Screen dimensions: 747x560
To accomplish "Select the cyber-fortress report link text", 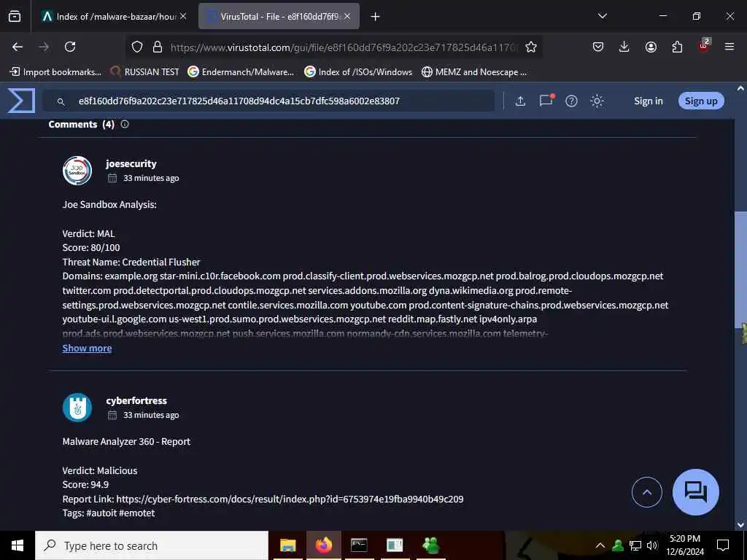I will (290, 499).
